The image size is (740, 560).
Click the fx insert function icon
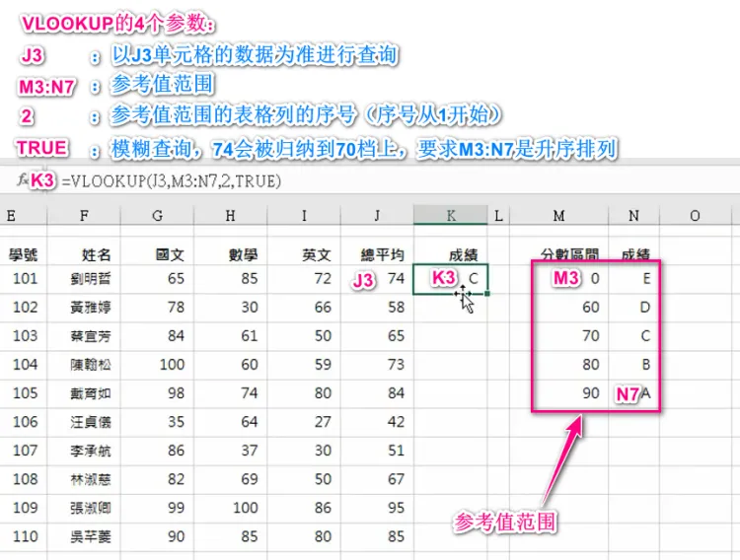(22, 179)
